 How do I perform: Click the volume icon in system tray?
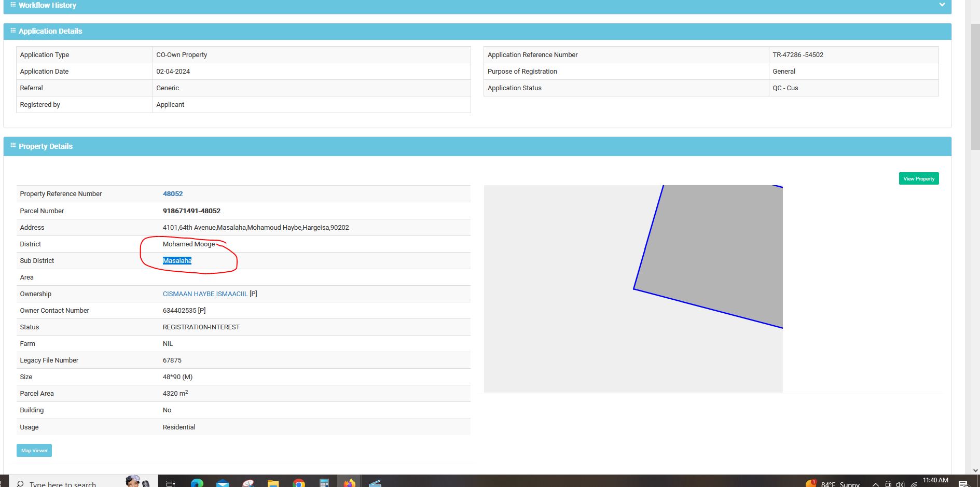tap(900, 484)
